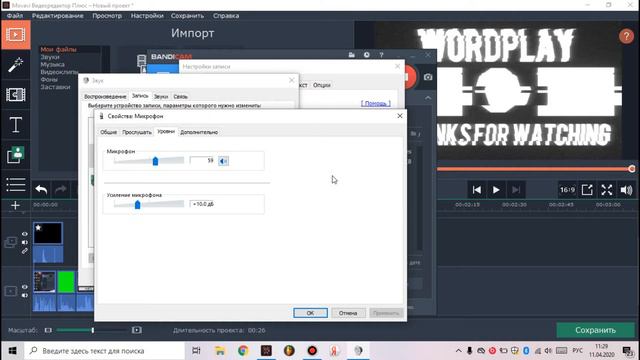
Task: Open Windows Start menu
Action: click(x=12, y=351)
